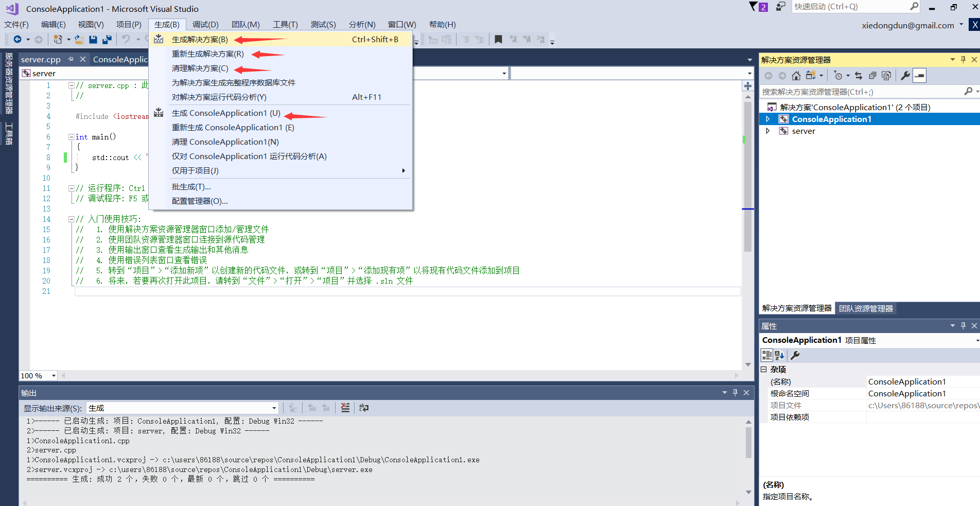Click the Solution Explorer search box
This screenshot has height=506, width=980.
coord(863,92)
